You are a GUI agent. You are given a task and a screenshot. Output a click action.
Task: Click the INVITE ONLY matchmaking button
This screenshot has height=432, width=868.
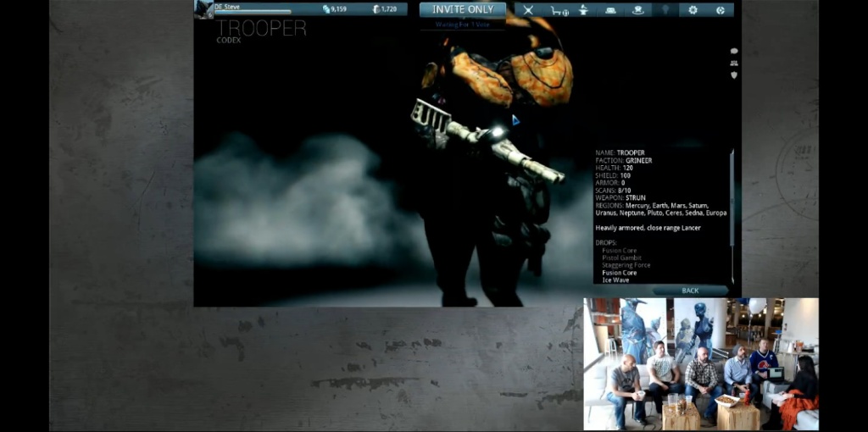463,9
